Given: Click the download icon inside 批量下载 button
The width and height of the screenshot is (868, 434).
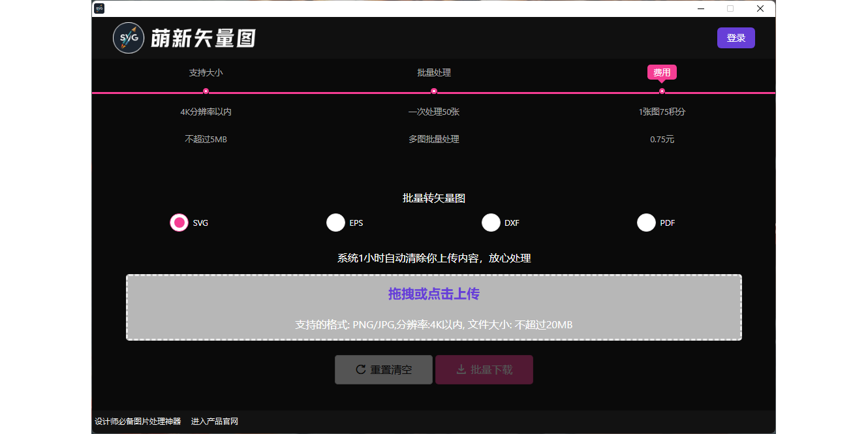Looking at the screenshot, I should (x=463, y=369).
